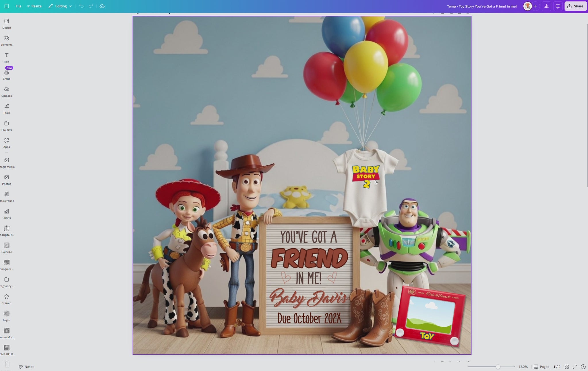Screen dimensions: 588x371
Task: Open the Resize menu
Action: pyautogui.click(x=34, y=6)
